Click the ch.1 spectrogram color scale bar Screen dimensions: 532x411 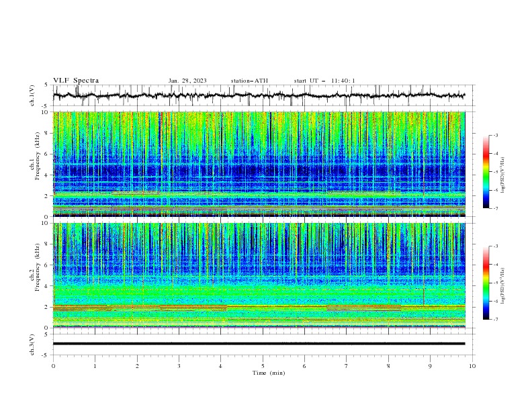(486, 172)
